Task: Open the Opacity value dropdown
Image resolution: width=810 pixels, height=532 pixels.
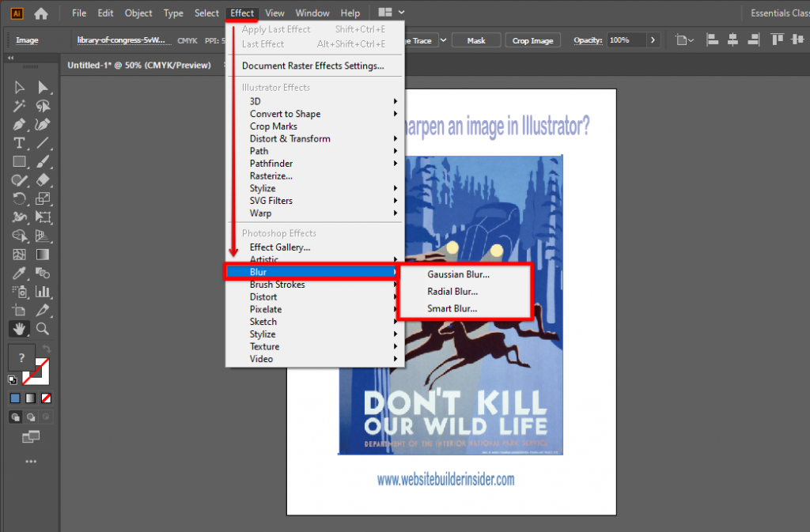Action: (x=653, y=40)
